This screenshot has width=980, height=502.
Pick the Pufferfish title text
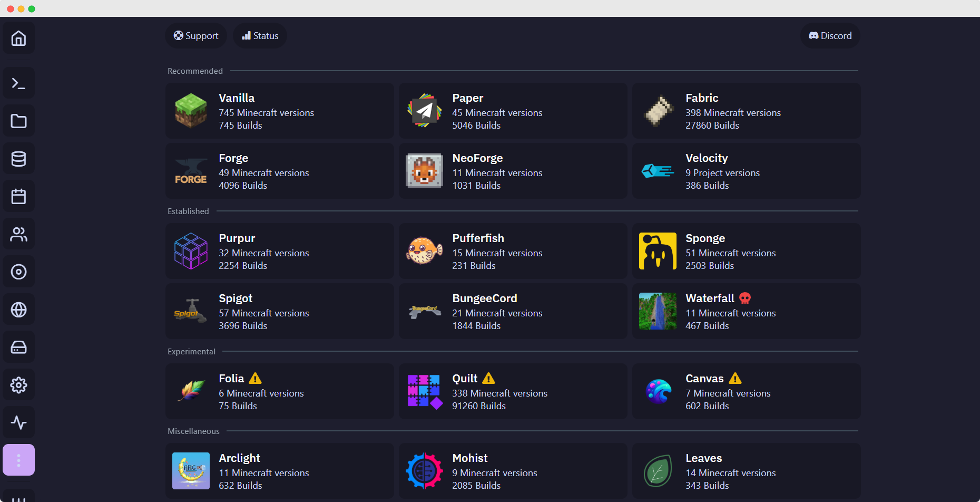(478, 238)
